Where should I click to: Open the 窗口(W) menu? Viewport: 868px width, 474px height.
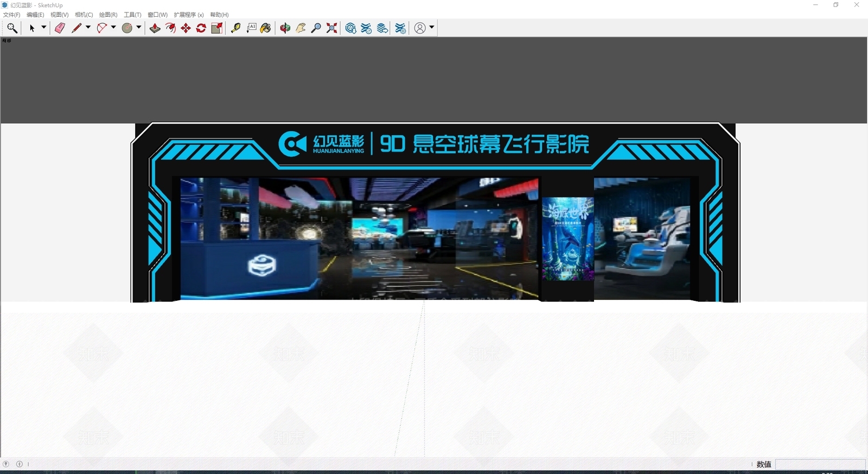(x=158, y=15)
